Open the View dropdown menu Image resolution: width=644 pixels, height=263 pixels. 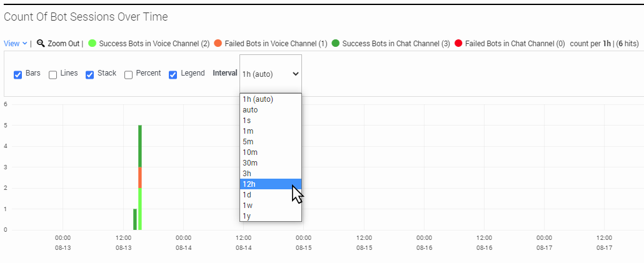(16, 44)
